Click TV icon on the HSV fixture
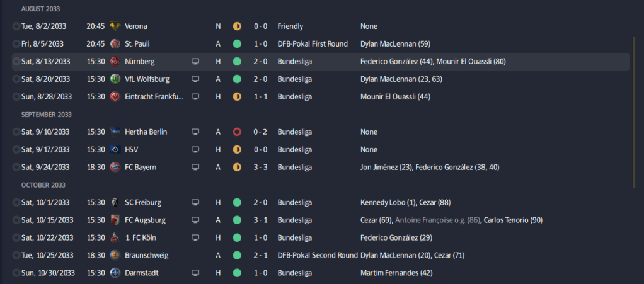Image resolution: width=644 pixels, height=284 pixels. coord(195,150)
